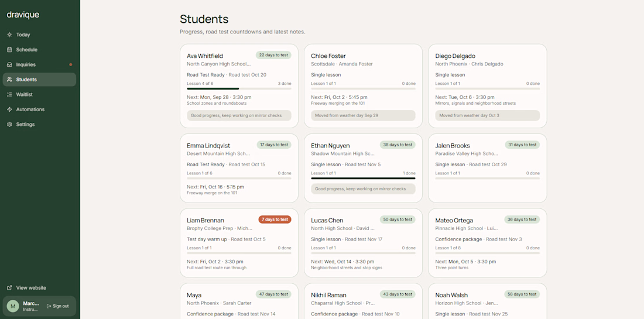Open Diego Delgado's student name

coord(455,56)
